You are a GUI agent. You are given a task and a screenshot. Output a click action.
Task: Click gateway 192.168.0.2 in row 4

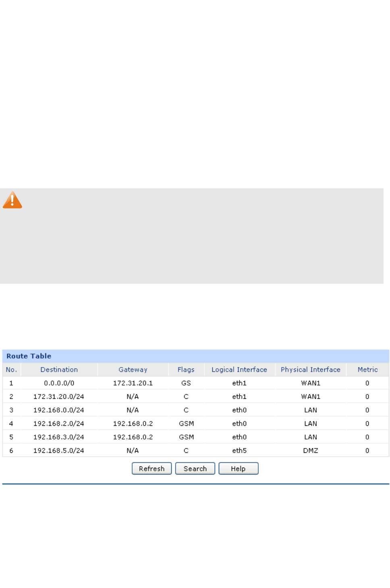(x=133, y=423)
